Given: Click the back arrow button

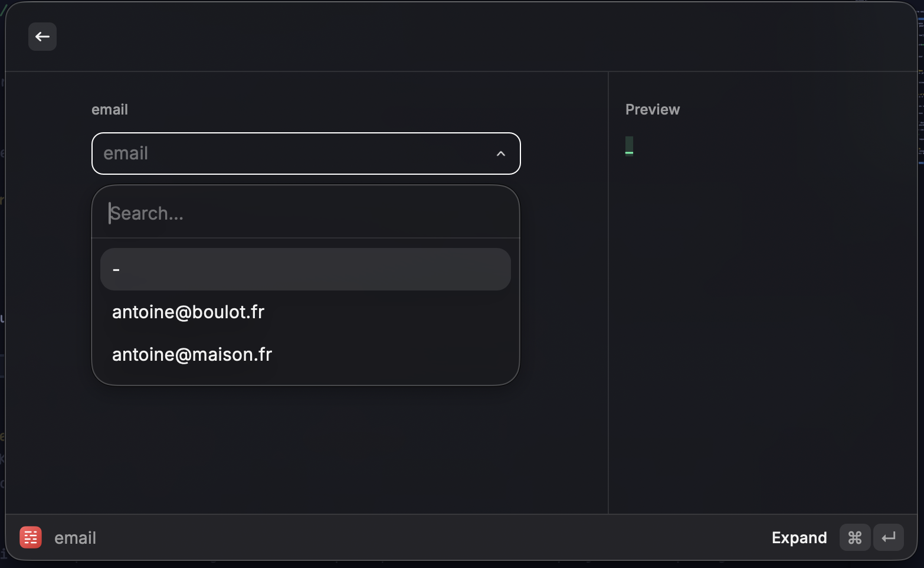Looking at the screenshot, I should 42,37.
